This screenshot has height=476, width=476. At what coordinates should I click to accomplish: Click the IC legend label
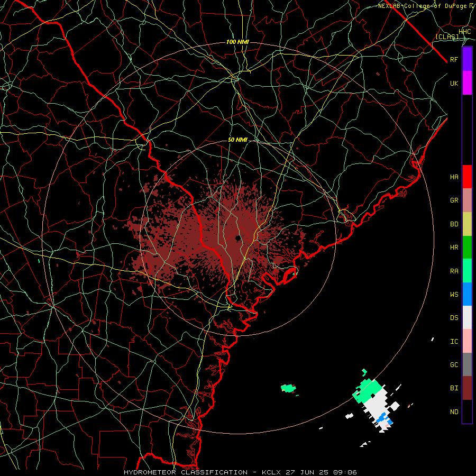[454, 342]
